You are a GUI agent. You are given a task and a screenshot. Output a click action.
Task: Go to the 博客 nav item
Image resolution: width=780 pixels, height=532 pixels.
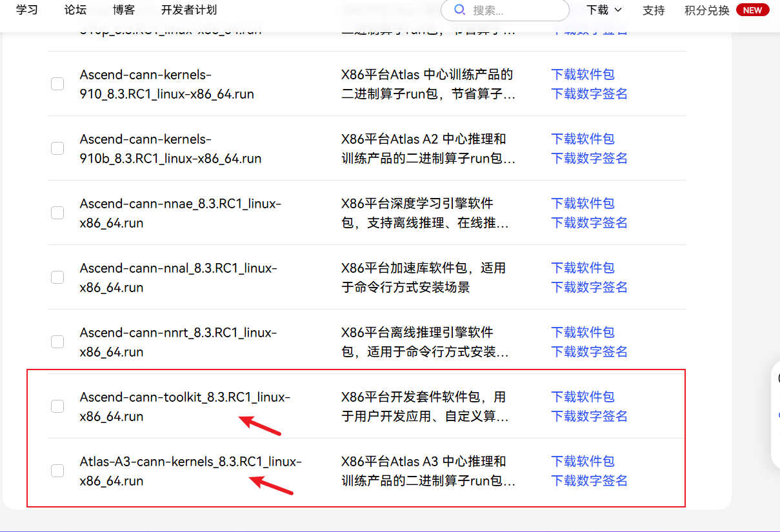[123, 10]
